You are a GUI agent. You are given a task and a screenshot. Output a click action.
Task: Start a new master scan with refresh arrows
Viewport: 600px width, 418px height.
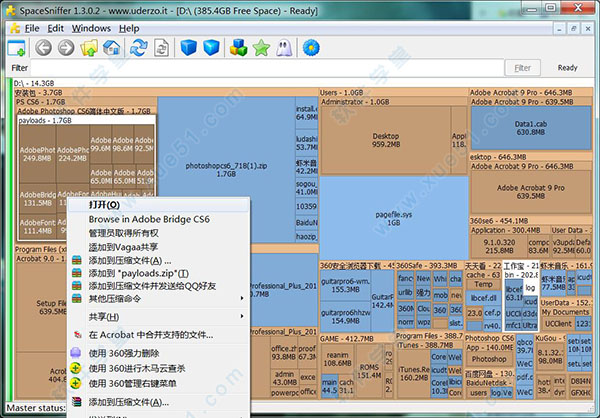[x=139, y=48]
